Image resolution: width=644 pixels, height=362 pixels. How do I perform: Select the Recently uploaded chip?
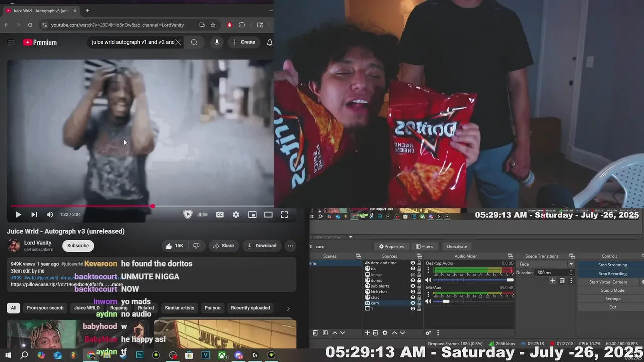coord(251,308)
